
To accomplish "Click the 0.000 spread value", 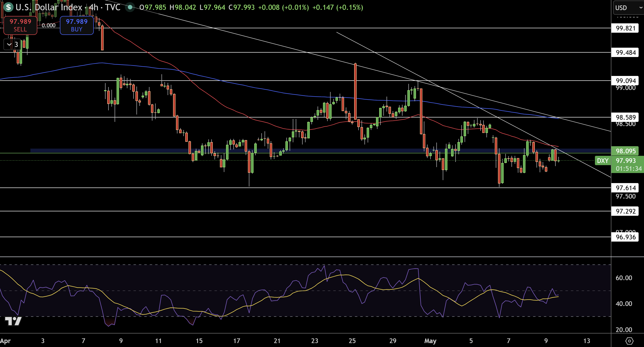I will 49,25.
